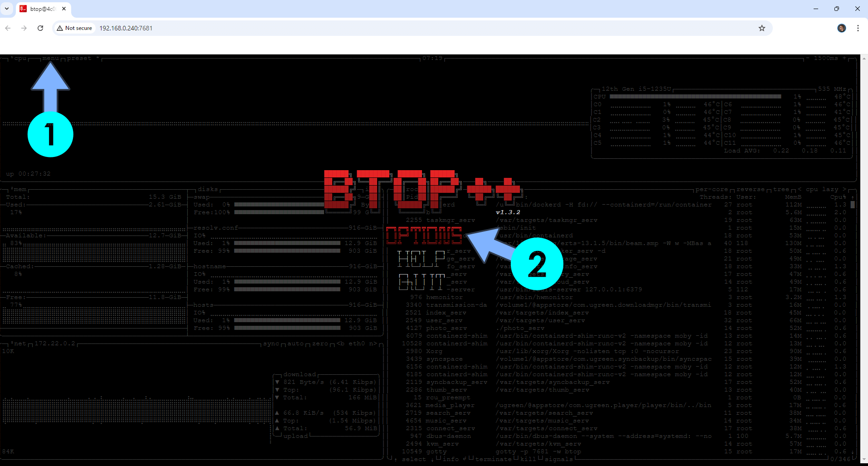Enable tree view for processes
Image resolution: width=868 pixels, height=466 pixels.
click(781, 189)
